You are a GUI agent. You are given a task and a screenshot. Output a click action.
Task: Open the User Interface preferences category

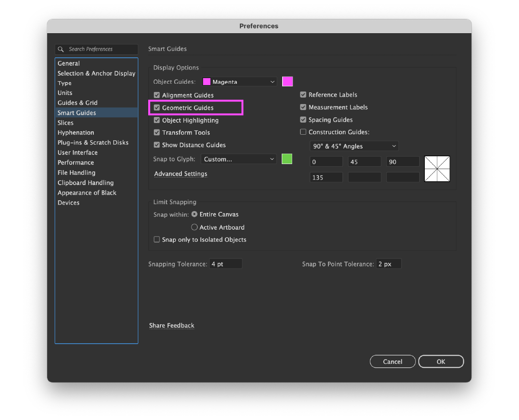tap(78, 152)
